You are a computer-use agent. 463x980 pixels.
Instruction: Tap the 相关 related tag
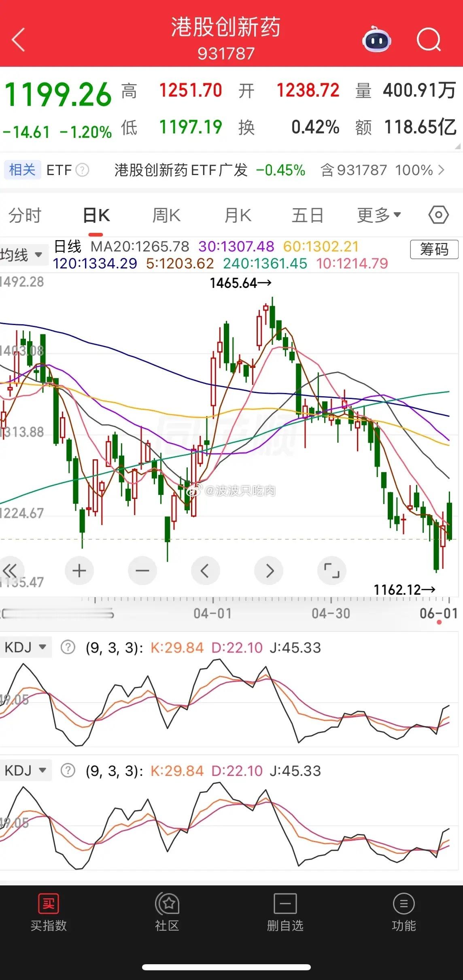click(22, 170)
